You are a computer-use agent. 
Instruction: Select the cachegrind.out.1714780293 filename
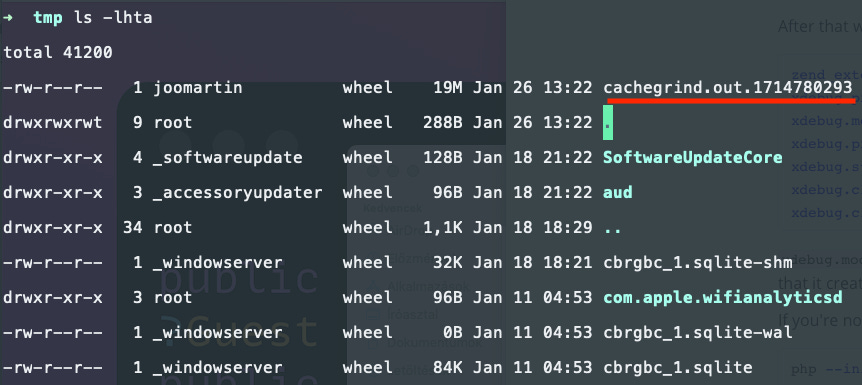point(728,87)
